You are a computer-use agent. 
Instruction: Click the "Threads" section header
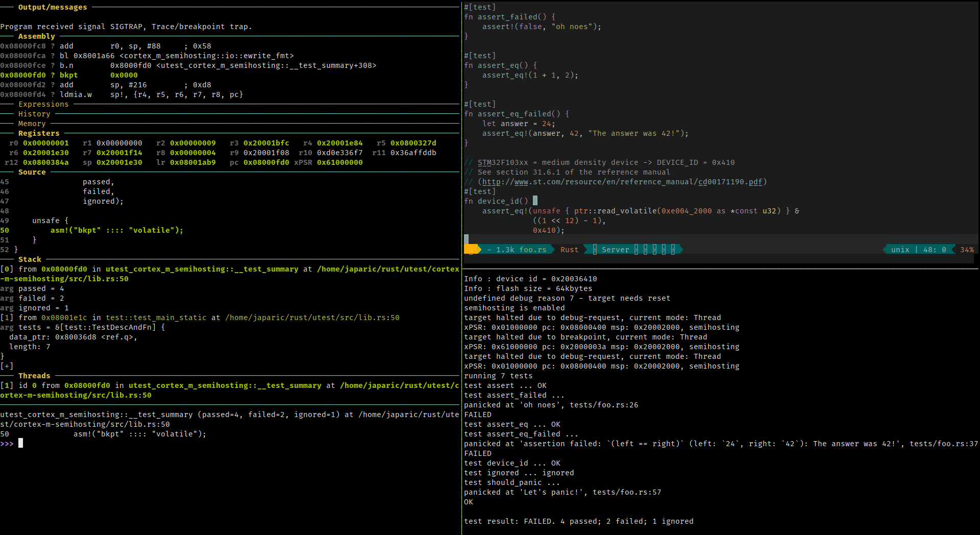[34, 376]
